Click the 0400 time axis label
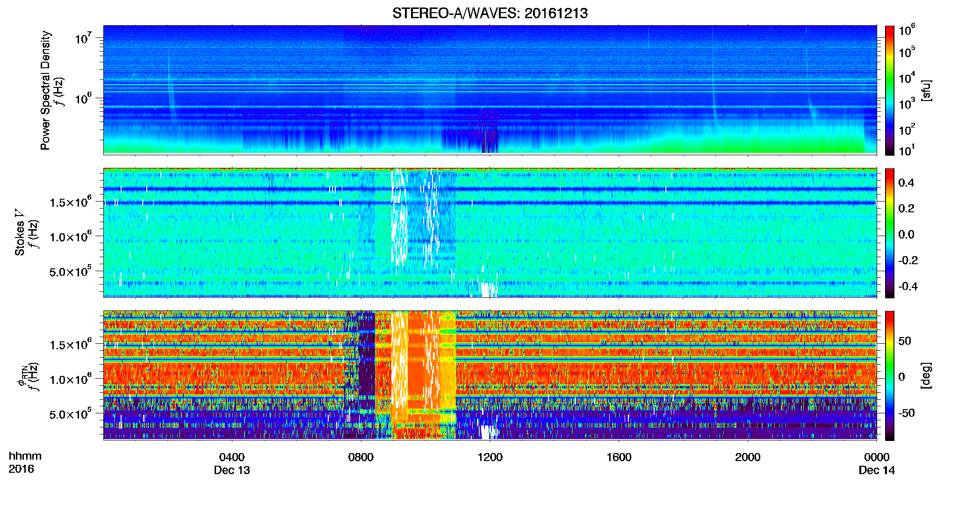Screen dimensions: 980x505 click(x=232, y=457)
